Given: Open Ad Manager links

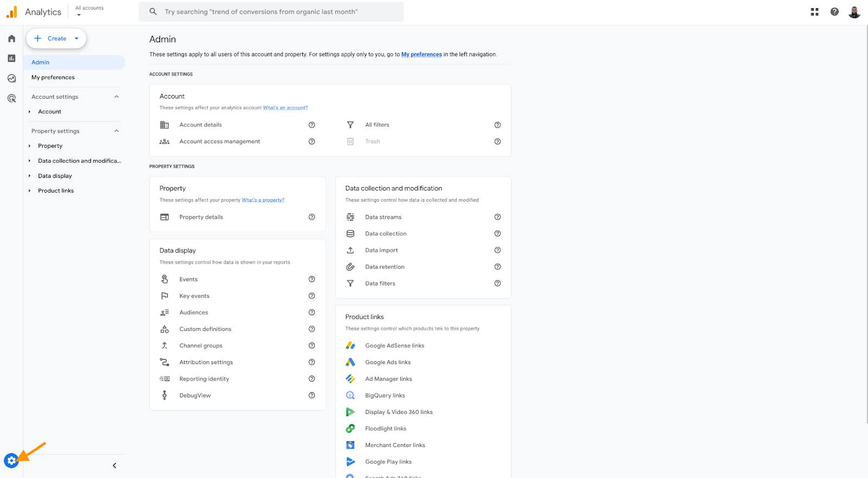Looking at the screenshot, I should [388, 379].
